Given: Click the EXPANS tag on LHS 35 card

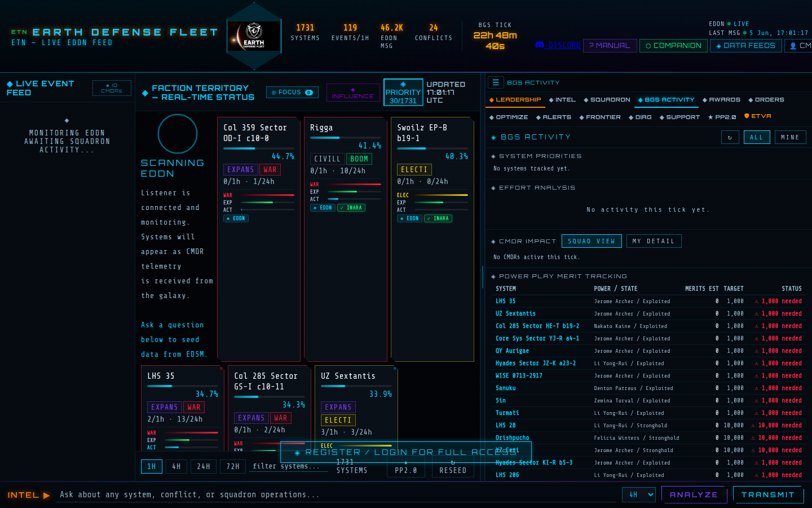Looking at the screenshot, I should 165,407.
